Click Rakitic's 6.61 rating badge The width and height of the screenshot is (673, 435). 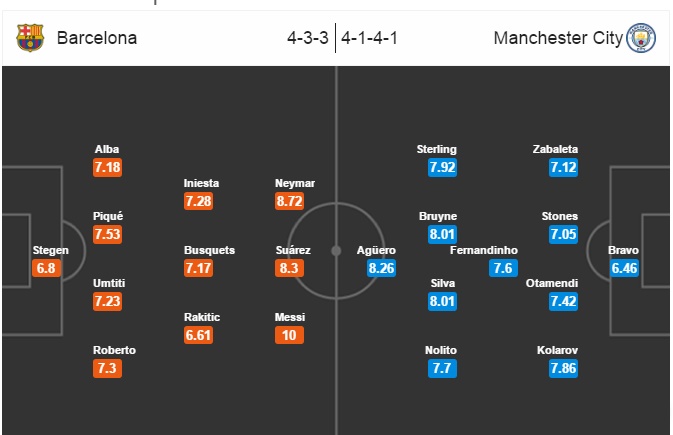[198, 335]
